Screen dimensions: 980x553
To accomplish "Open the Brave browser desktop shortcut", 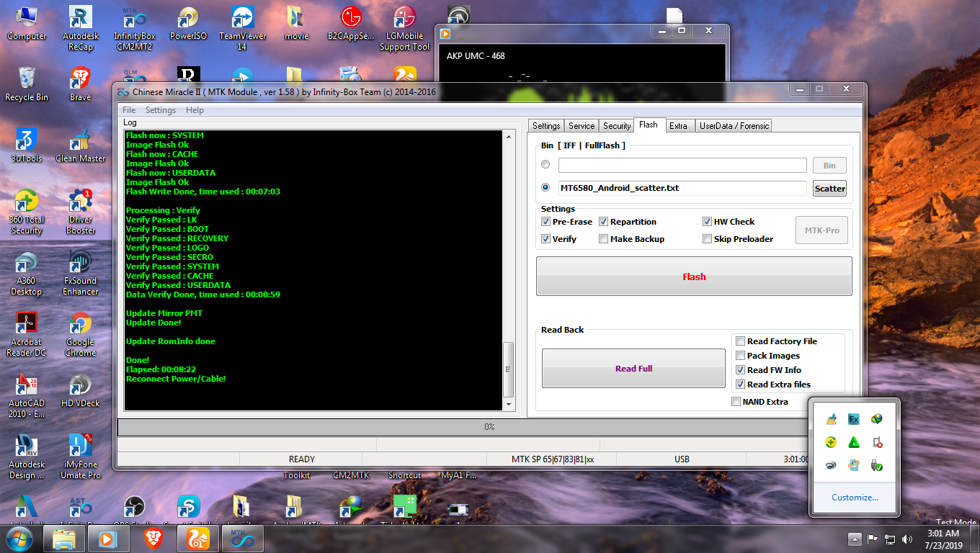I will pos(81,84).
